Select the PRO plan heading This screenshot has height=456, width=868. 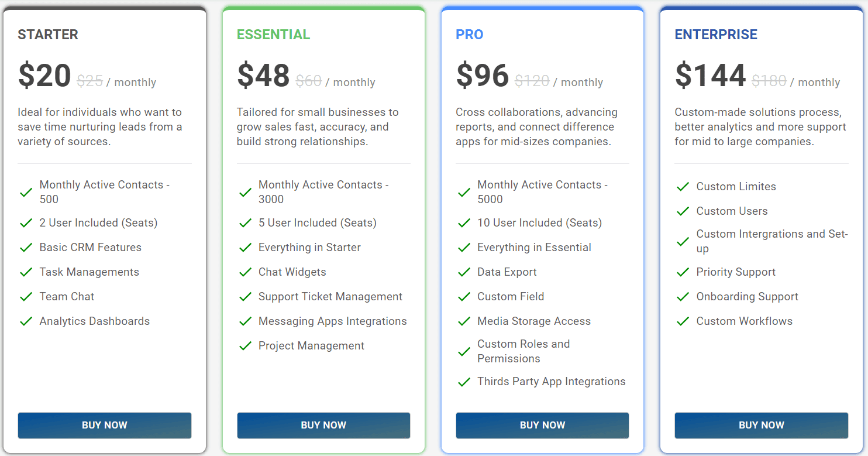click(469, 35)
